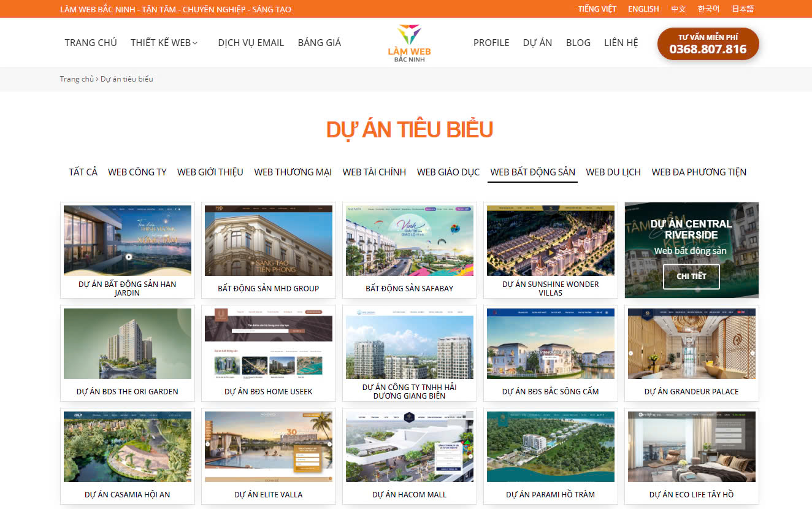This screenshot has width=812, height=509.
Task: Select the WEB GIỚI THIỆU filter tab
Action: pos(210,172)
